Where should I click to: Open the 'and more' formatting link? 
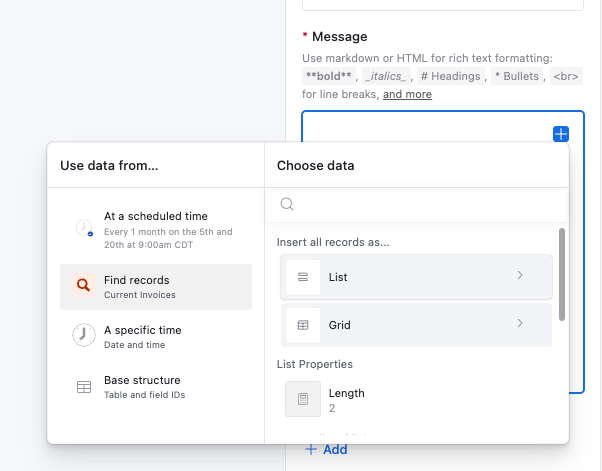[407, 94]
